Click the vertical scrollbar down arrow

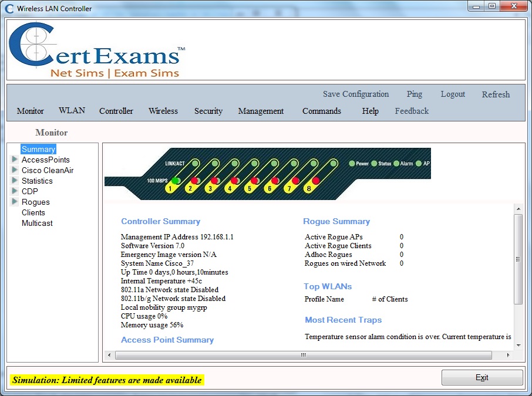click(518, 346)
